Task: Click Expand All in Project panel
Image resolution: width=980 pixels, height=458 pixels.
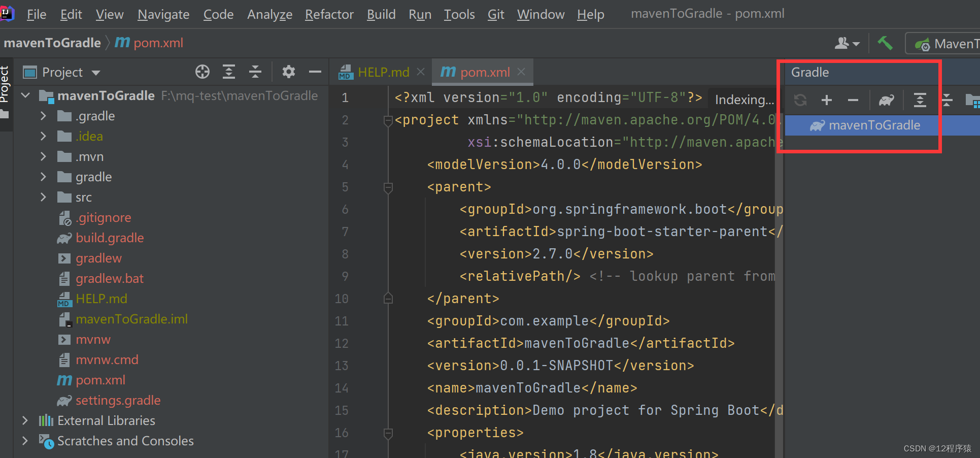Action: tap(229, 72)
